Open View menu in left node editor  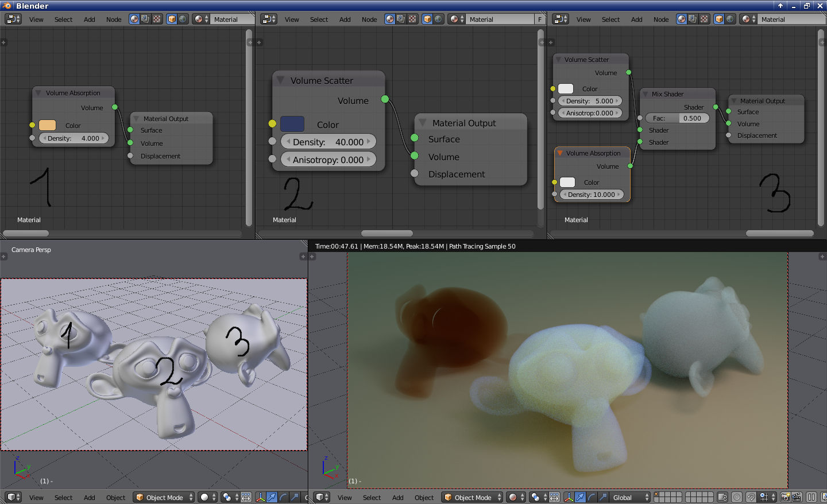click(36, 20)
